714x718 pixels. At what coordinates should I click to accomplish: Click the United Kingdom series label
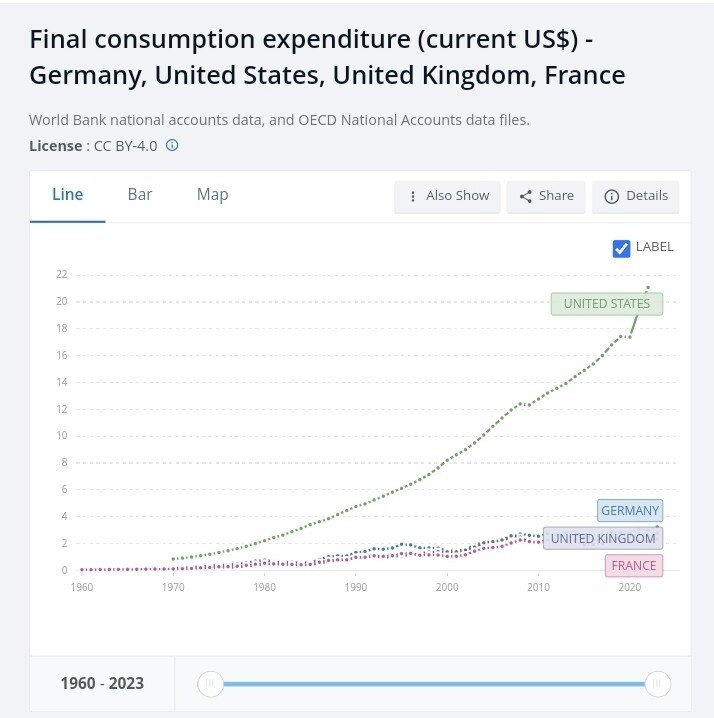603,538
